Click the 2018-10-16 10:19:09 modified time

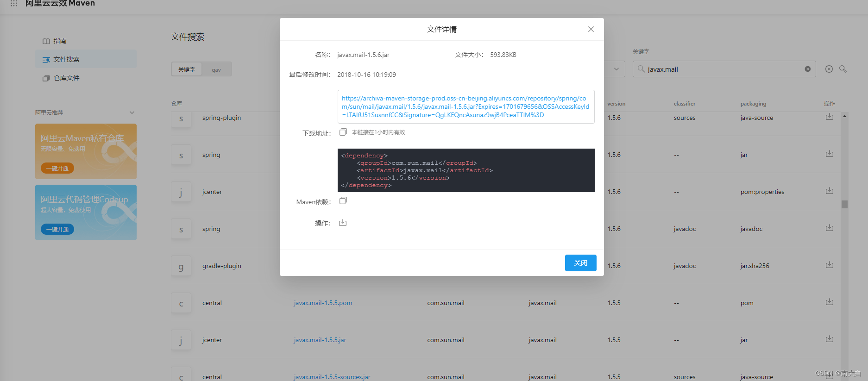366,75
